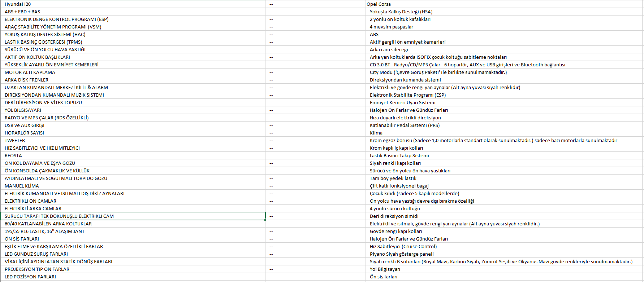
Task: Select Piyano Siyah gösterge paneli cell
Action: [504, 254]
